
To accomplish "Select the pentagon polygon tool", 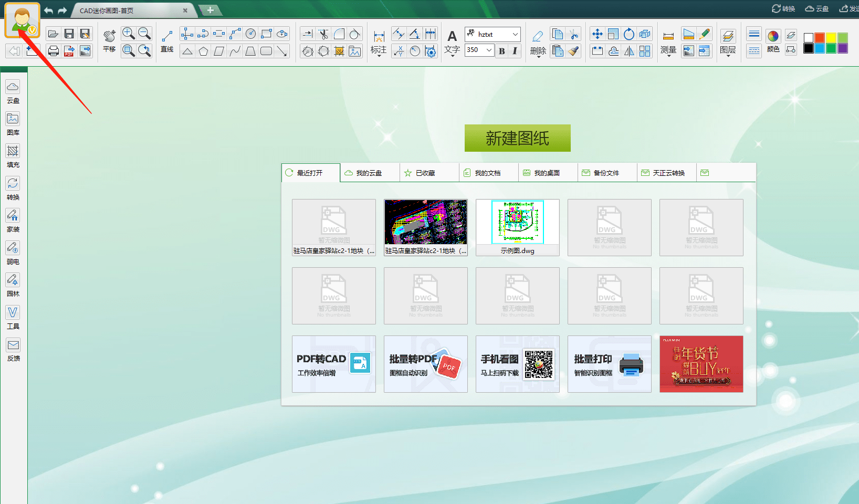I will 203,51.
